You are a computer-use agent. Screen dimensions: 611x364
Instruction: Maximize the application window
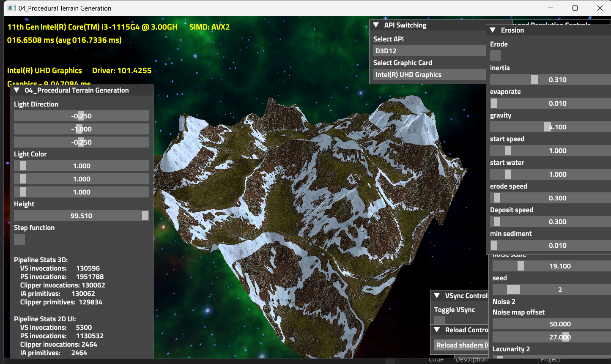click(575, 8)
